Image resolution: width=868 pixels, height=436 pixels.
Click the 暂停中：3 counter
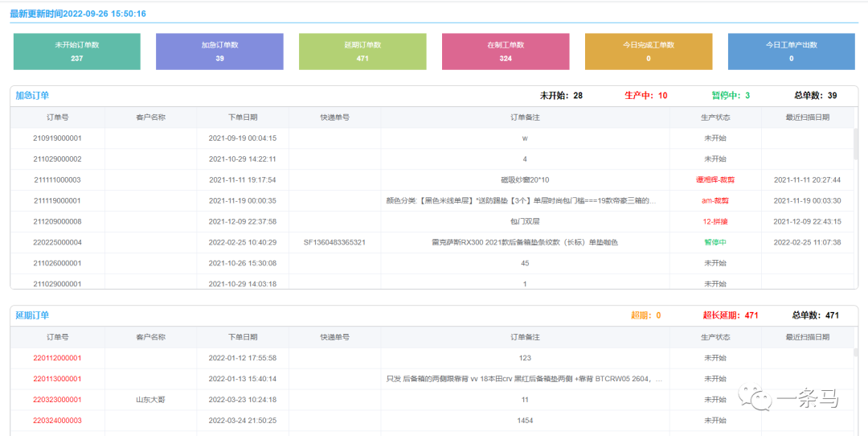point(731,95)
